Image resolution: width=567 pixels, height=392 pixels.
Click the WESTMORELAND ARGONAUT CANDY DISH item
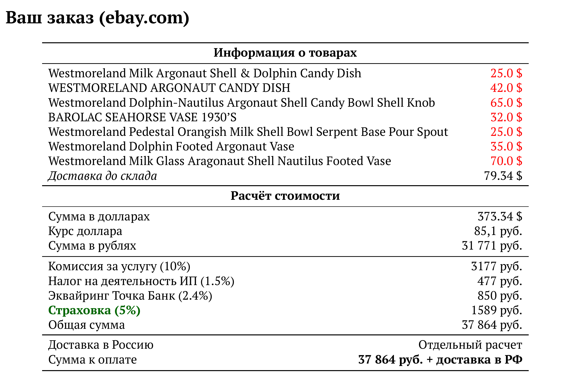tap(169, 88)
